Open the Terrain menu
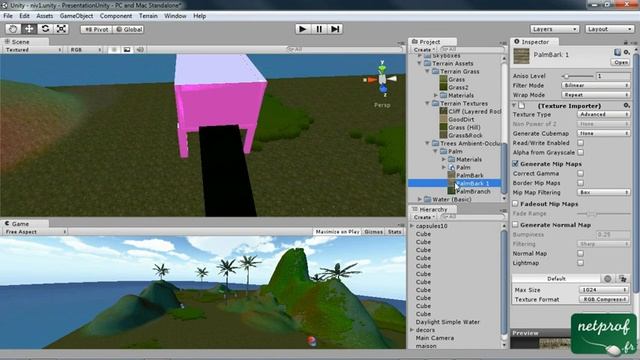This screenshot has height=360, width=640. pyautogui.click(x=148, y=16)
